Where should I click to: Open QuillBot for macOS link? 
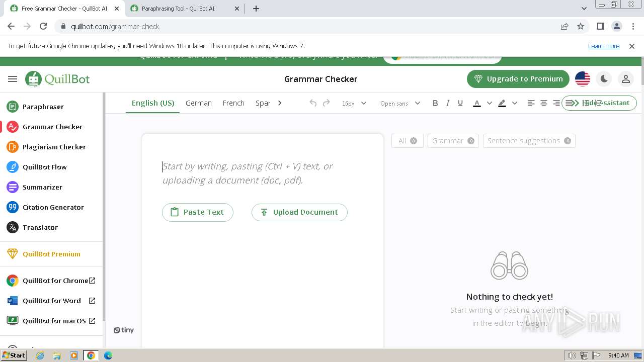click(51, 321)
